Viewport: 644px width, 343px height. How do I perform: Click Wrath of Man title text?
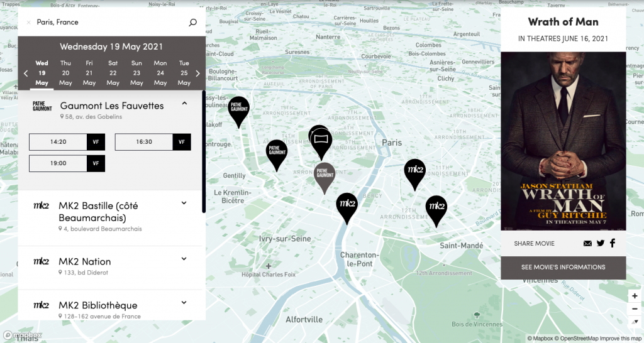coord(563,22)
